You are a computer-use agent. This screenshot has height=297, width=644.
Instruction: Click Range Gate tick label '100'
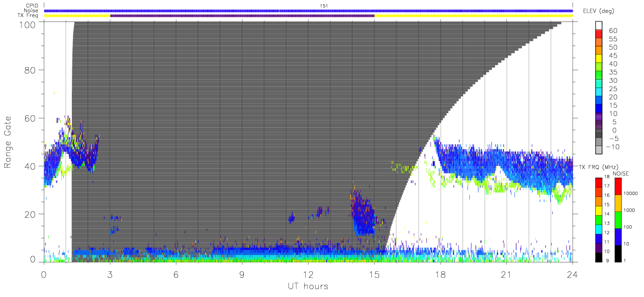click(x=28, y=24)
